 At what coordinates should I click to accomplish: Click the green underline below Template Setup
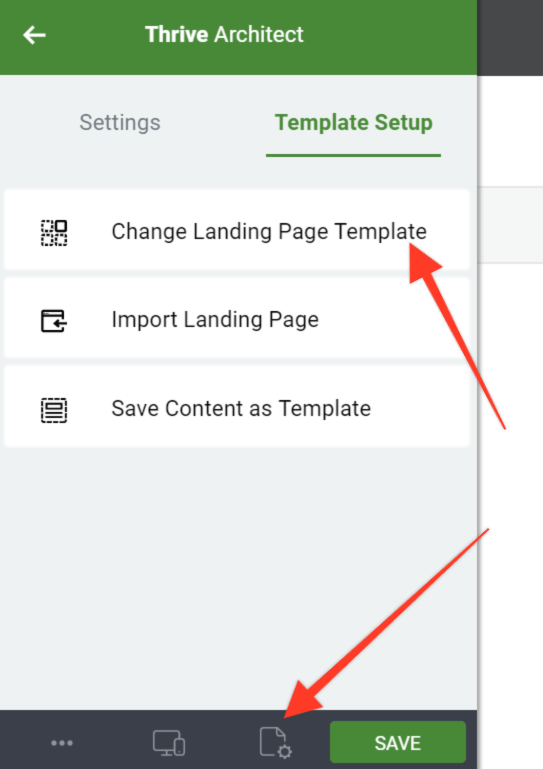pos(353,155)
